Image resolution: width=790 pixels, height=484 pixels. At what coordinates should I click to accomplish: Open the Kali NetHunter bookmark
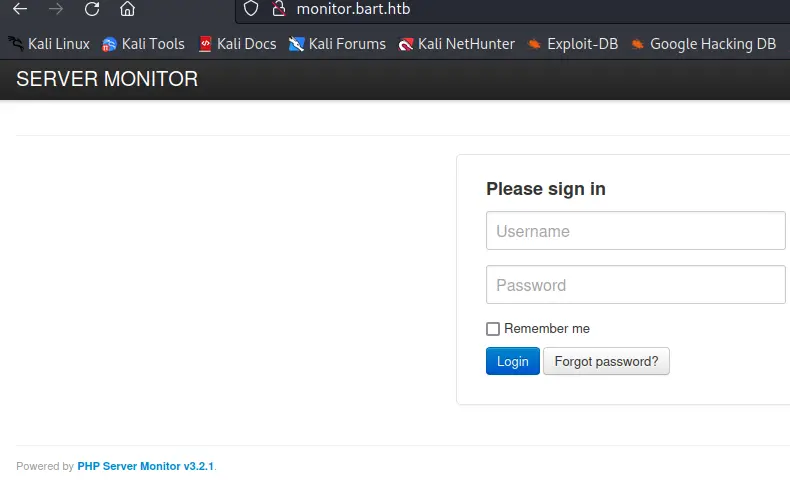[456, 44]
